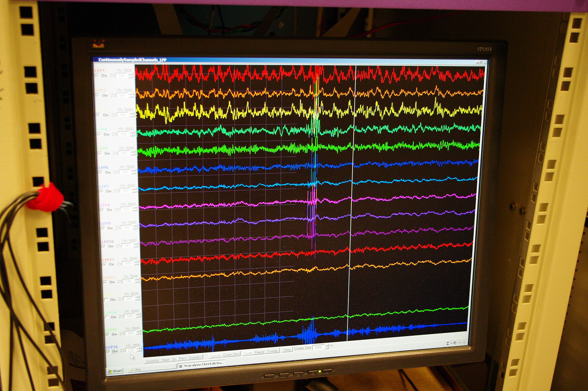Clear the signal display
Viewport: 588px width, 391px height.
[287, 350]
